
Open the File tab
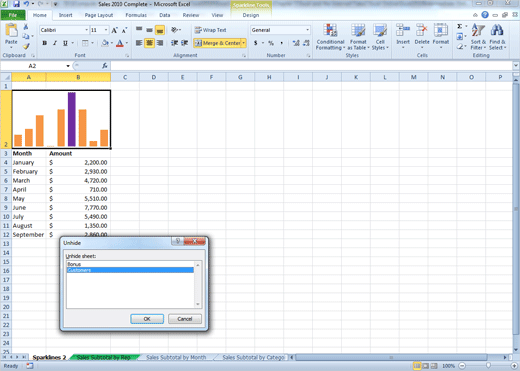13,15
